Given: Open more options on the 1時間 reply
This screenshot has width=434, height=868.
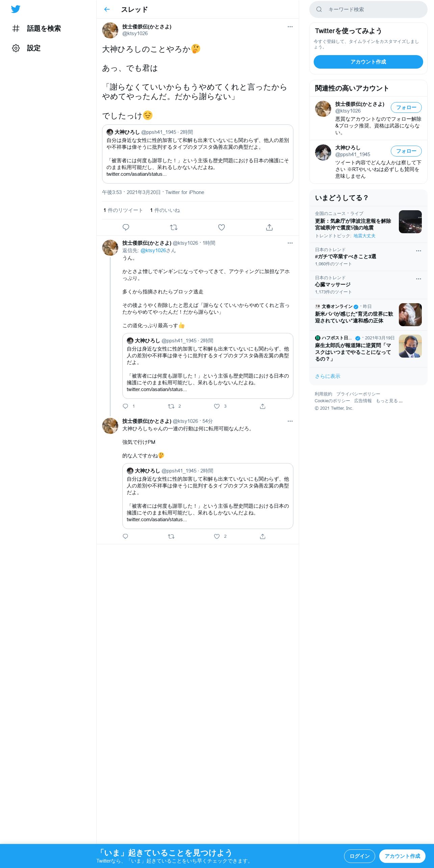Looking at the screenshot, I should (290, 243).
